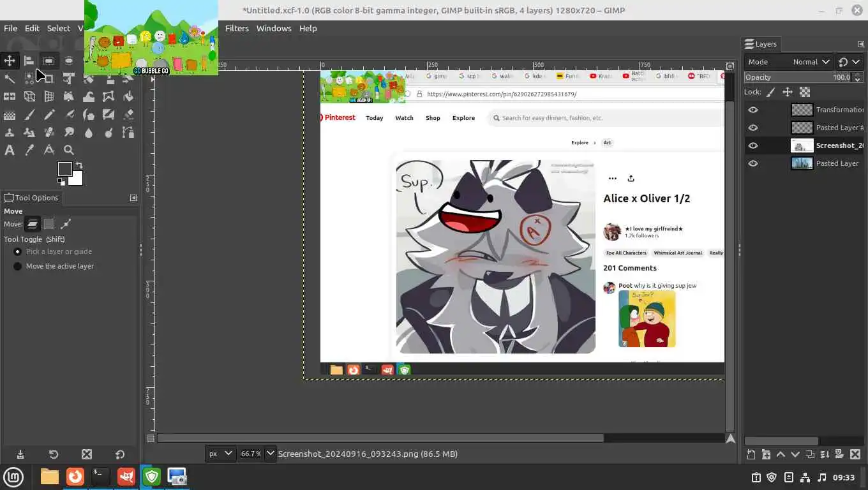The height and width of the screenshot is (490, 868).
Task: Open the Tool Options panel configure menu
Action: pyautogui.click(x=133, y=198)
